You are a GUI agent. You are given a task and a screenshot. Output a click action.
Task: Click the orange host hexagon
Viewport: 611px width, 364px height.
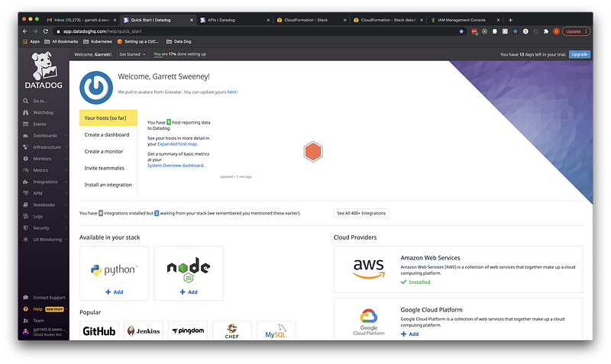[313, 152]
